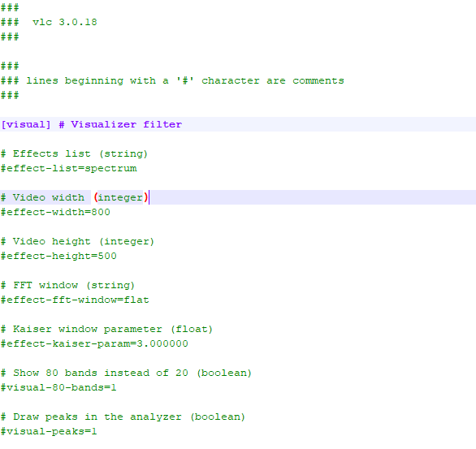Screen dimensions: 476x449
Task: Place cursor in '#visual-80-bands=1' line
Action: (x=58, y=388)
